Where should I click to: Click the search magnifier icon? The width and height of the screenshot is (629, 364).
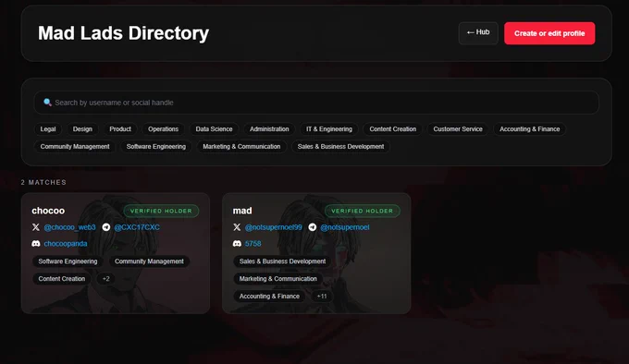coord(47,103)
